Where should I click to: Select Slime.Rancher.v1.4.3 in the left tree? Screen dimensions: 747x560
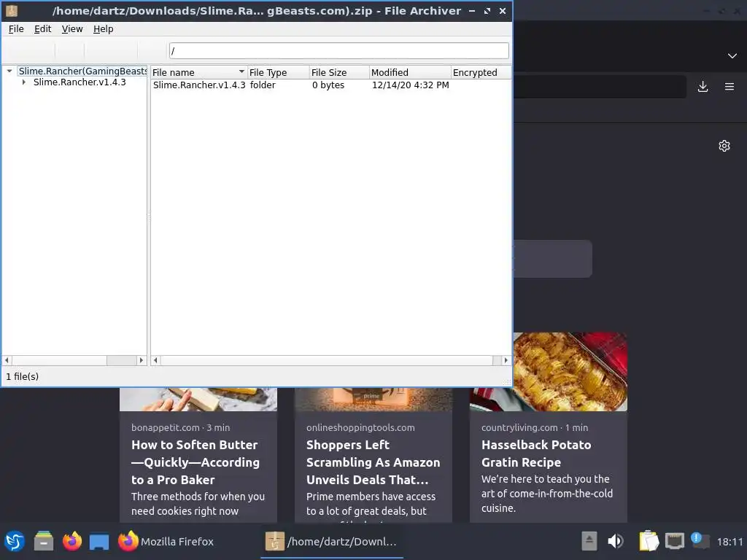(x=80, y=82)
